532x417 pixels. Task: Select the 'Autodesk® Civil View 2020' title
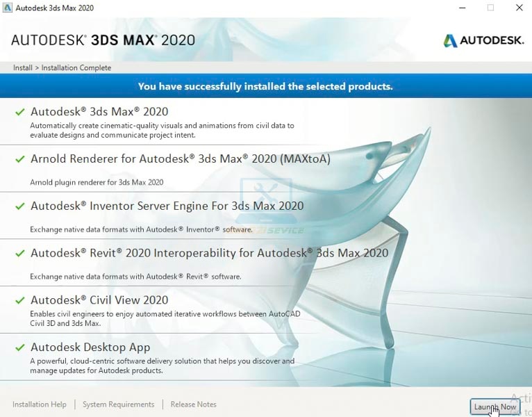(x=99, y=300)
